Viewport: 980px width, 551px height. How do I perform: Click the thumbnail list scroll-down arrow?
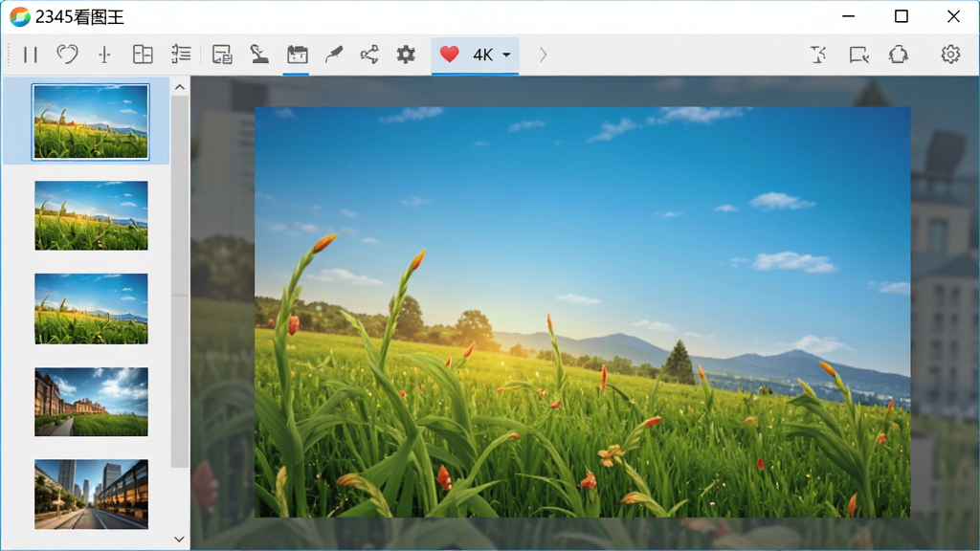pyautogui.click(x=179, y=540)
